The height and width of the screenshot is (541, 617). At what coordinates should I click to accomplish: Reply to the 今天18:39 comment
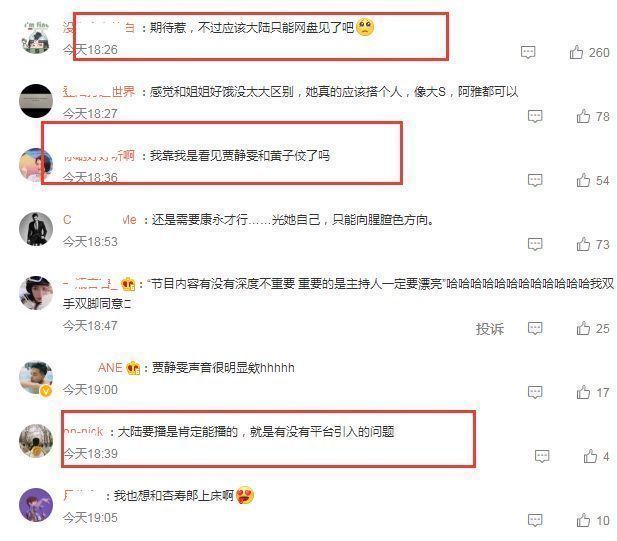point(542,456)
